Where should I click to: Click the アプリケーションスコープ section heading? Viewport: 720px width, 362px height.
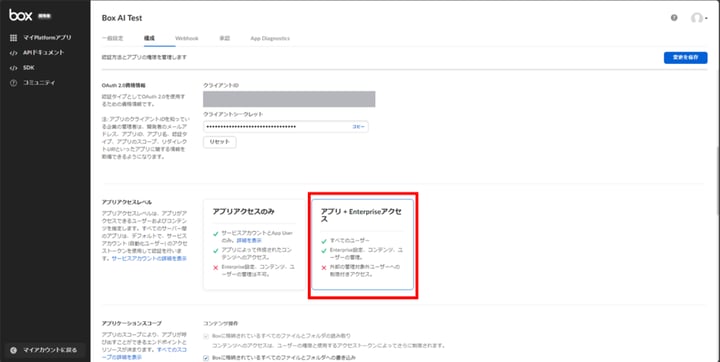[x=132, y=323]
